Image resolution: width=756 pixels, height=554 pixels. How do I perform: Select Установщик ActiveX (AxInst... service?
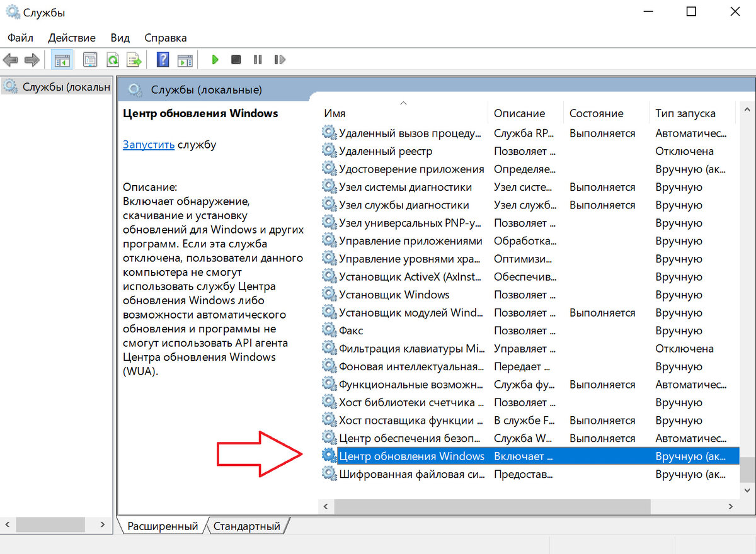coord(411,276)
